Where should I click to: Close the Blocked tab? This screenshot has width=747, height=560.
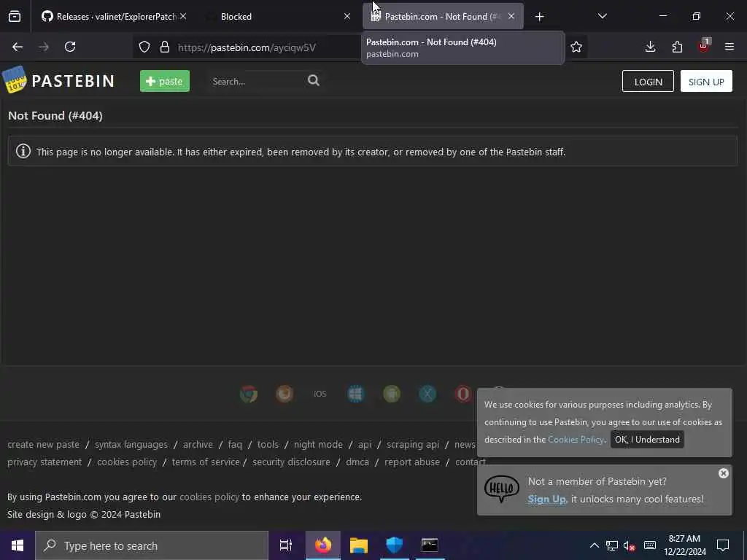pos(347,17)
